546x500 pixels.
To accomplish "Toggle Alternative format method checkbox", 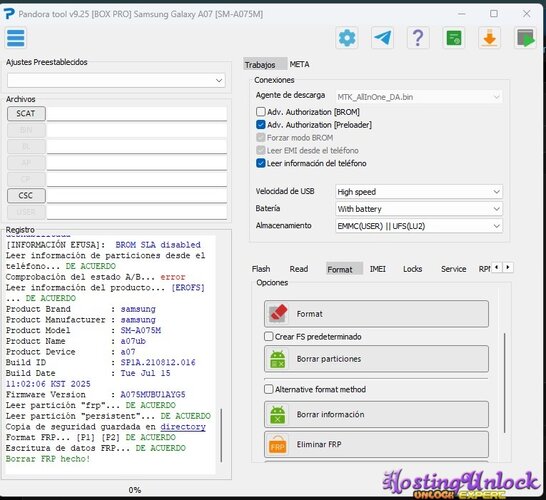I will pos(268,389).
